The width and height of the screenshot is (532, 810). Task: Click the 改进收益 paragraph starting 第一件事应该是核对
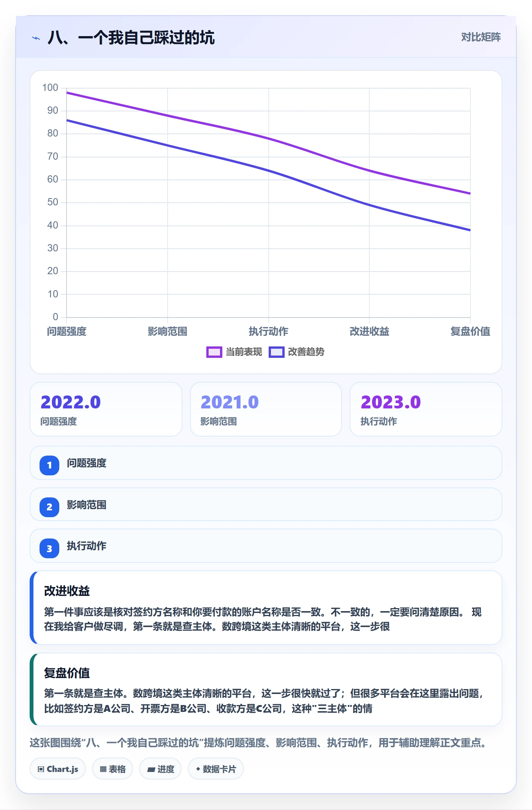[263, 619]
